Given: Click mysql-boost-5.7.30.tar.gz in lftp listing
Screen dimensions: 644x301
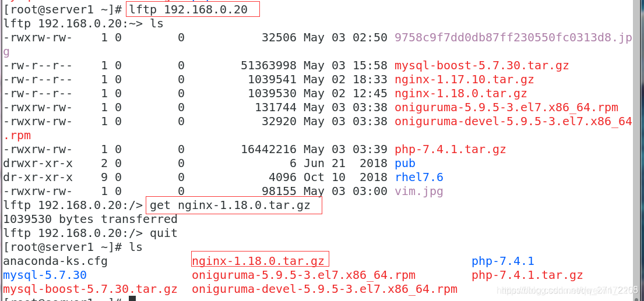Looking at the screenshot, I should [x=482, y=65].
